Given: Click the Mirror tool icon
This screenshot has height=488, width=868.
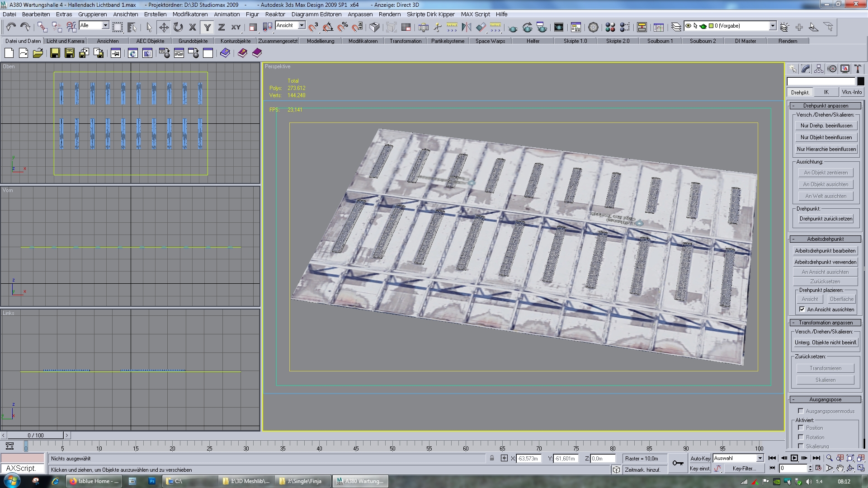Looking at the screenshot, I should point(466,27).
